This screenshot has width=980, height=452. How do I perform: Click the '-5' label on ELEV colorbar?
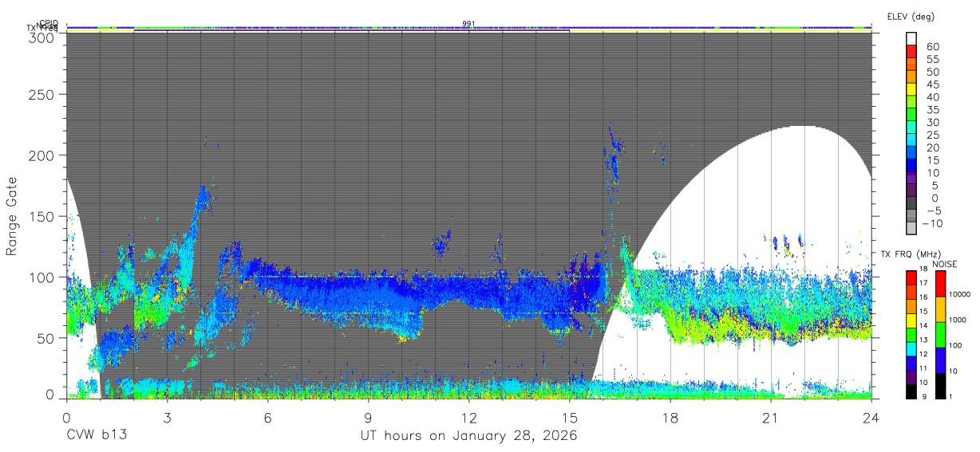pos(934,210)
